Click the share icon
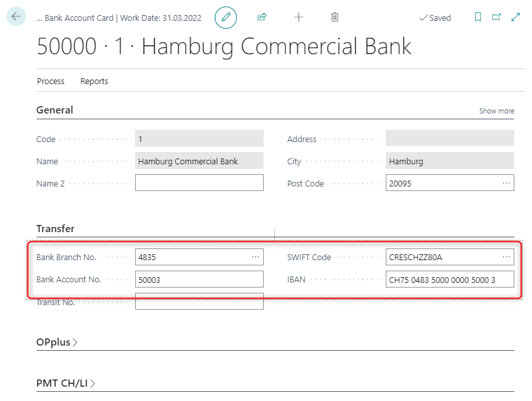532x401 pixels. pos(262,17)
